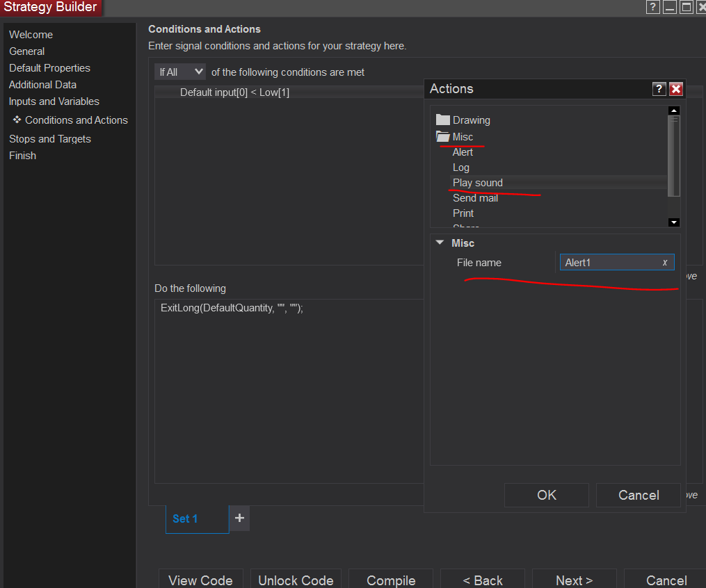Clear the File name field with x

(665, 263)
